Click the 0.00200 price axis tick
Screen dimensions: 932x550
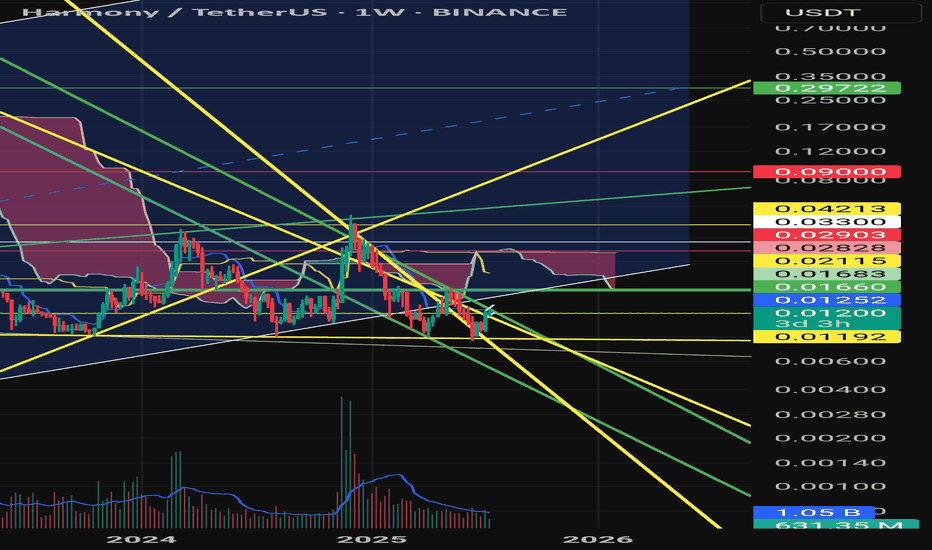(x=830, y=438)
